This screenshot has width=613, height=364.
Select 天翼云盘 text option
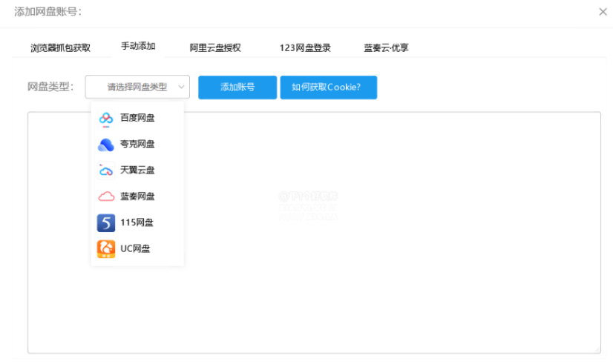click(137, 171)
